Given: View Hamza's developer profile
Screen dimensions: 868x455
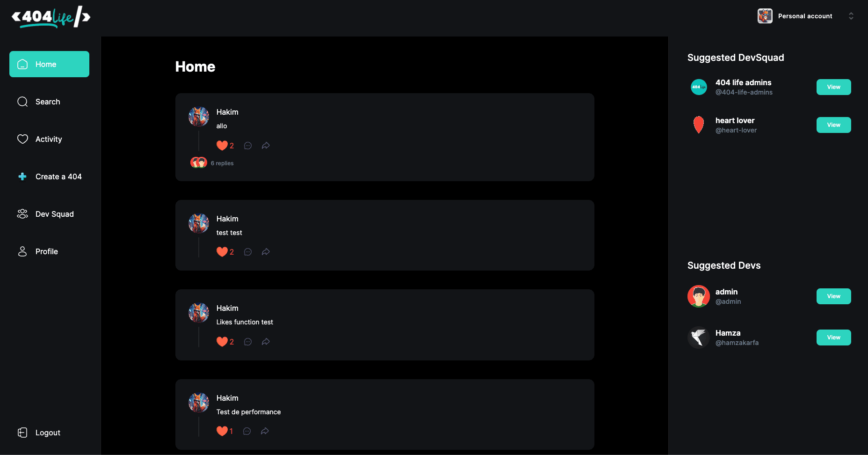Looking at the screenshot, I should (x=833, y=338).
